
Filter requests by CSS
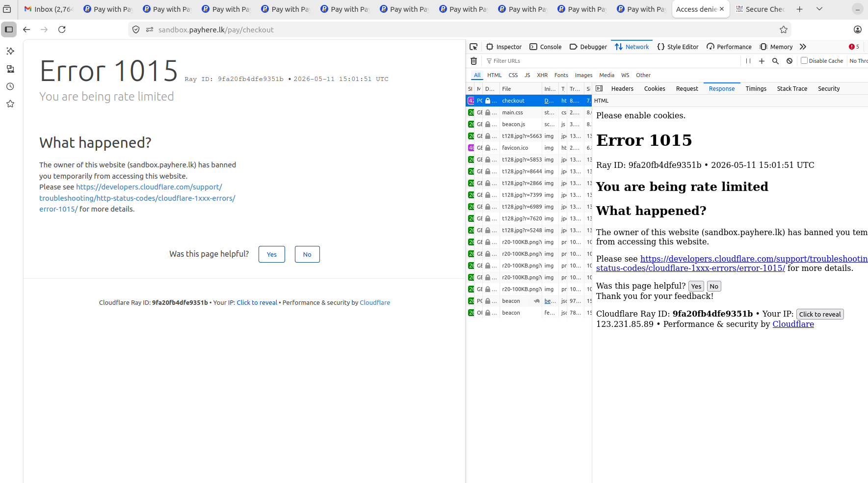pos(513,75)
